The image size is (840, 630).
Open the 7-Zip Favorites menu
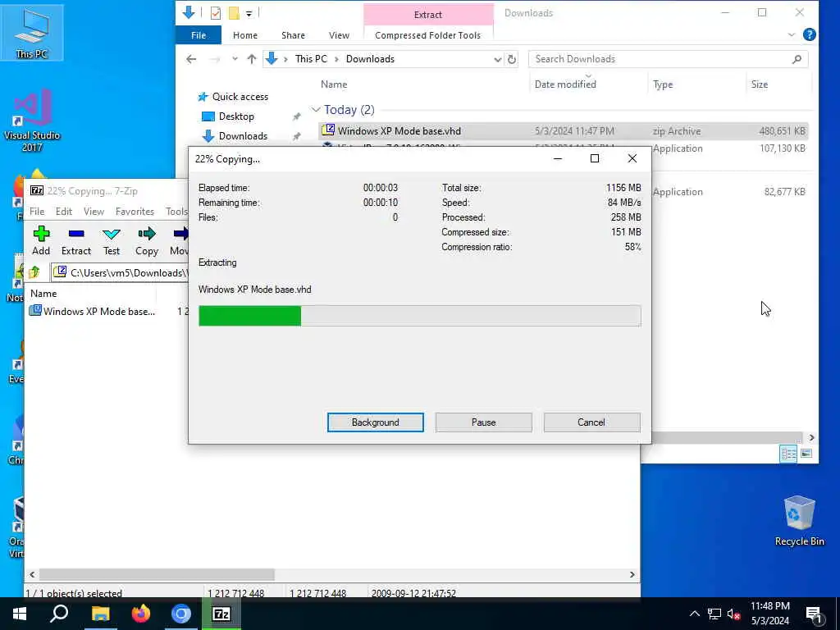135,212
